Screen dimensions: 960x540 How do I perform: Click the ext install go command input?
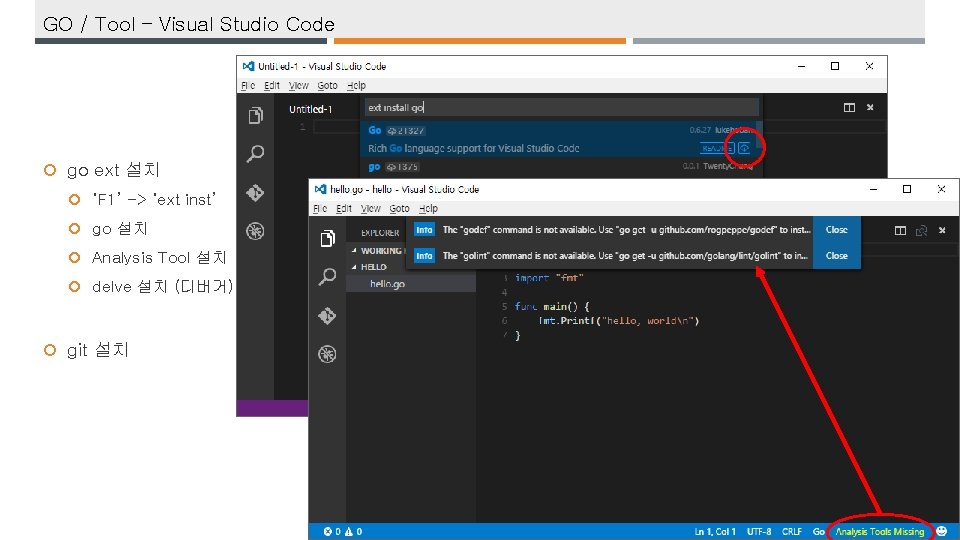[561, 107]
